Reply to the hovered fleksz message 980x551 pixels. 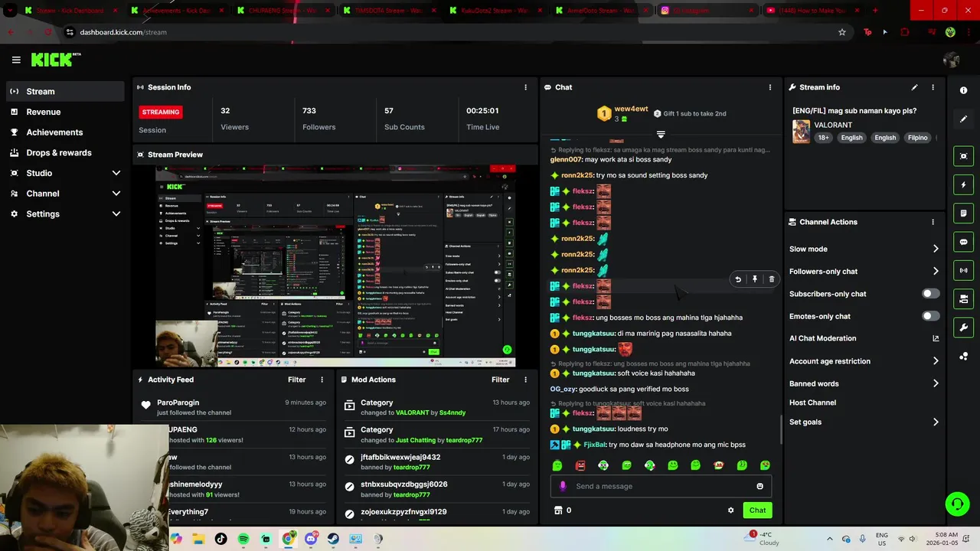[737, 279]
